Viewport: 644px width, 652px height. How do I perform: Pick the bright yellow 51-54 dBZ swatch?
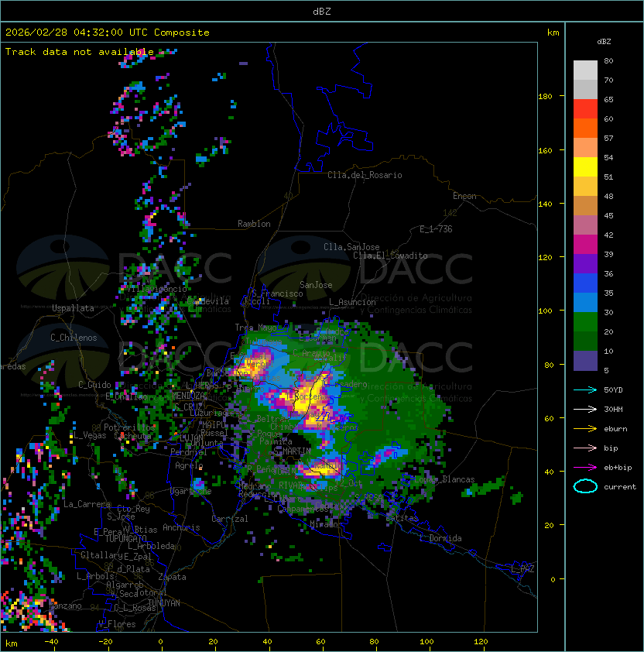pyautogui.click(x=585, y=167)
